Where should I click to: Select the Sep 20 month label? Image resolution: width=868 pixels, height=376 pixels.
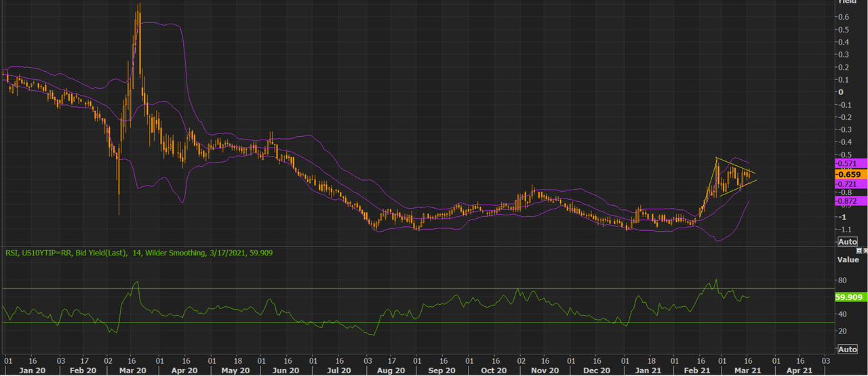coord(441,371)
